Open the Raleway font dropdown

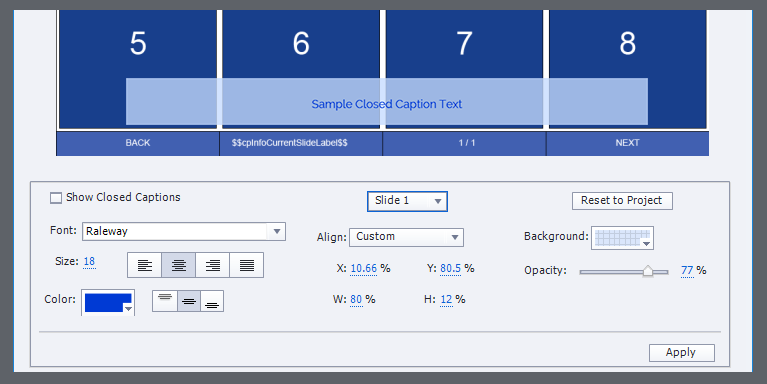click(x=184, y=231)
